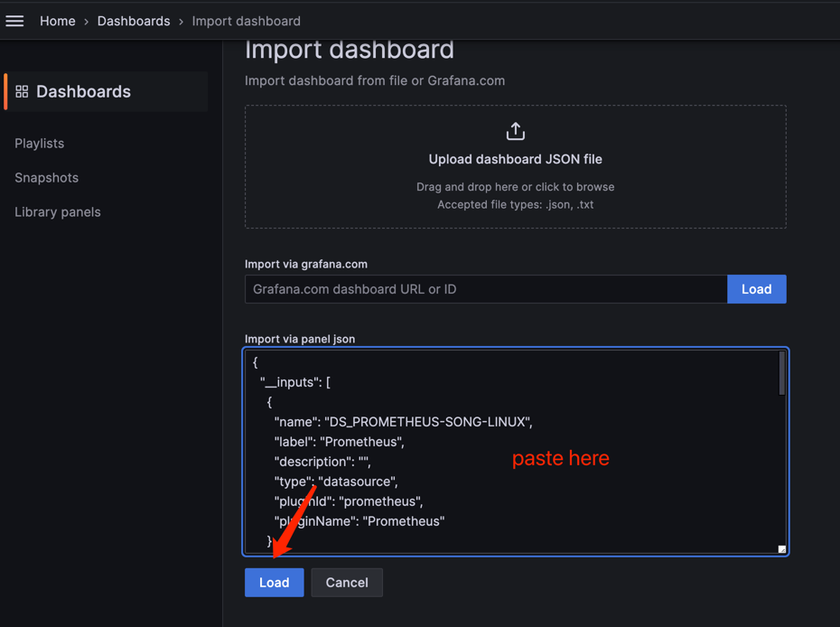Click the Dashboards grid icon in sidebar
Viewport: 840px width, 627px height.
pyautogui.click(x=23, y=91)
